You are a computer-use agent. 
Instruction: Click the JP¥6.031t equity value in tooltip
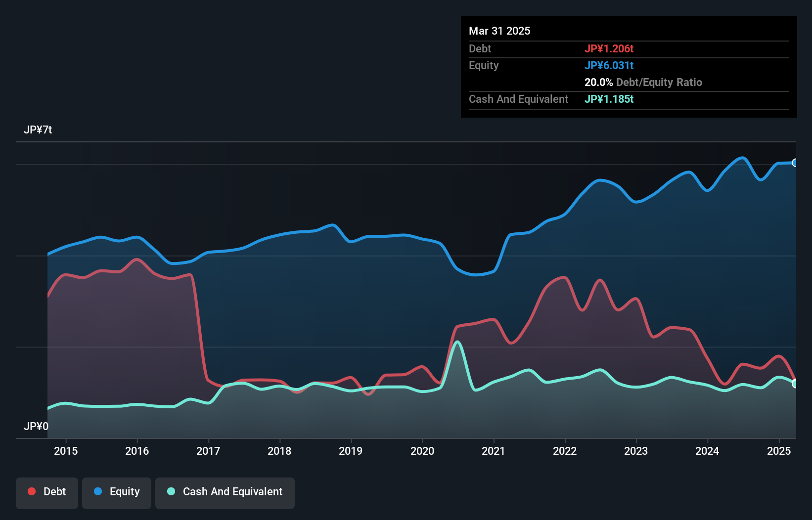pyautogui.click(x=609, y=66)
